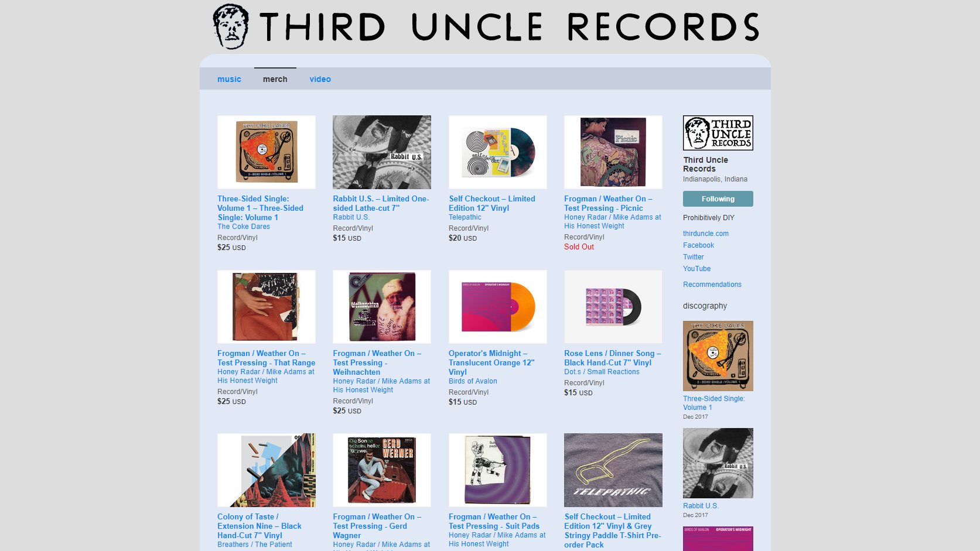This screenshot has height=551, width=980.
Task: Open the Picnic test pressing cover image
Action: (x=613, y=152)
